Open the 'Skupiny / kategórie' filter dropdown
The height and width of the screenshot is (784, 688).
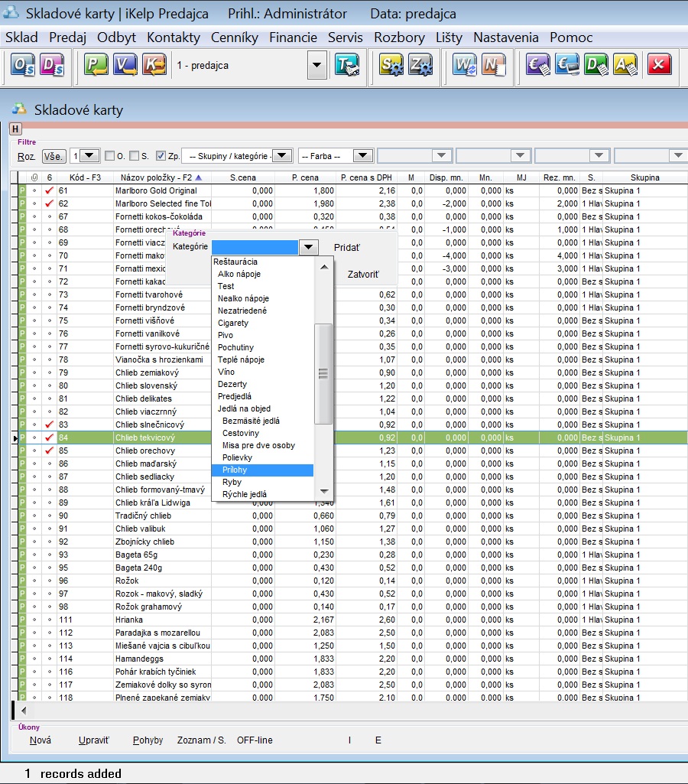click(282, 156)
